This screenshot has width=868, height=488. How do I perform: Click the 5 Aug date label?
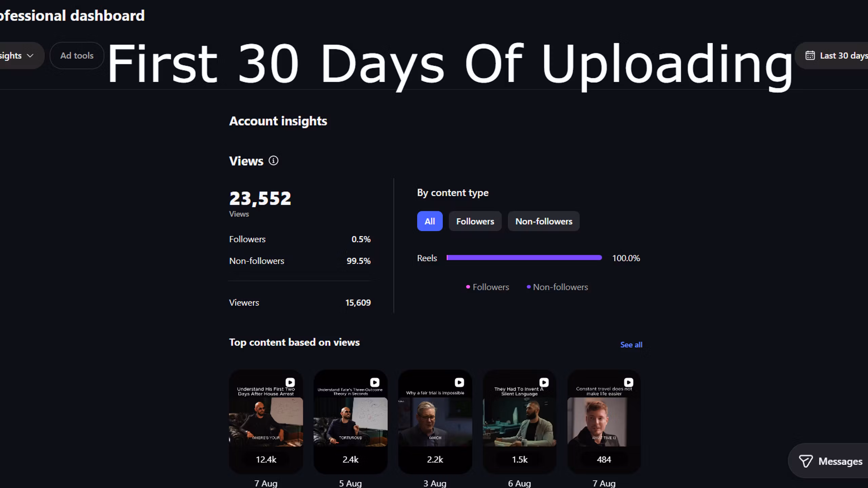pos(350,484)
